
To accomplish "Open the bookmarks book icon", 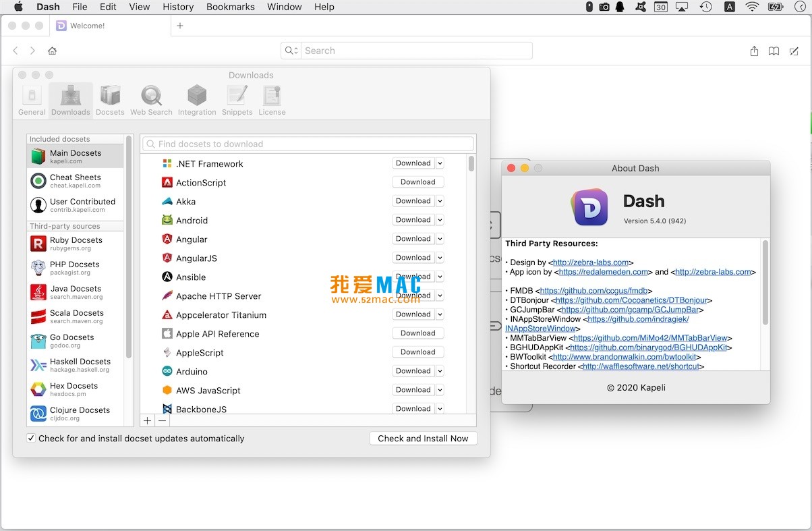I will click(x=774, y=51).
